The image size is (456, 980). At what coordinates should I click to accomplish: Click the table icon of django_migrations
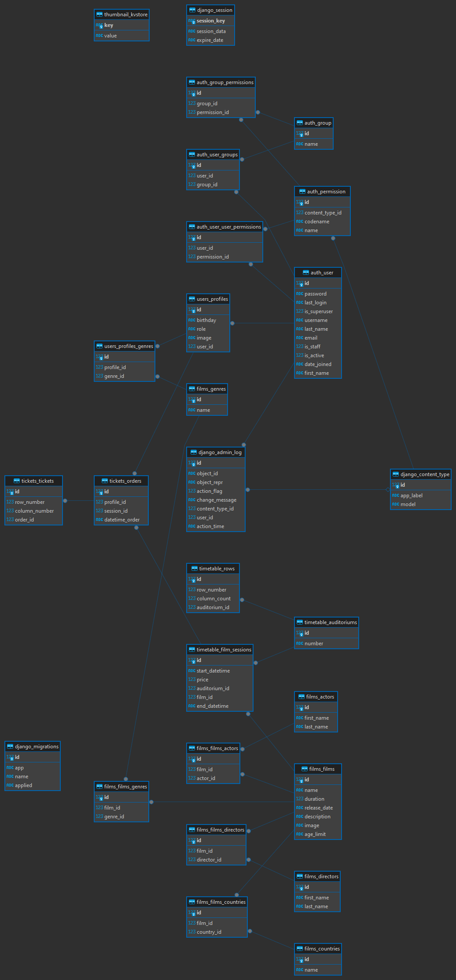pyautogui.click(x=10, y=747)
